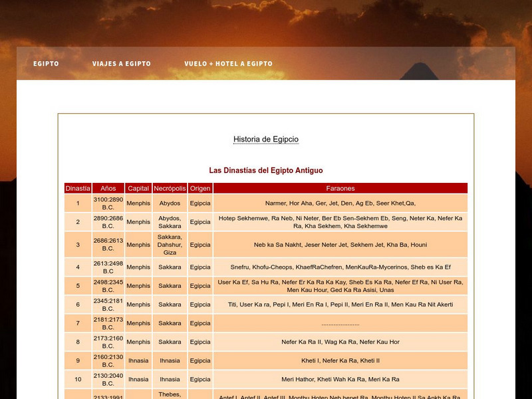Select the Menphis capital cell of dynasty 2
The height and width of the screenshot is (399, 532).
pos(138,222)
